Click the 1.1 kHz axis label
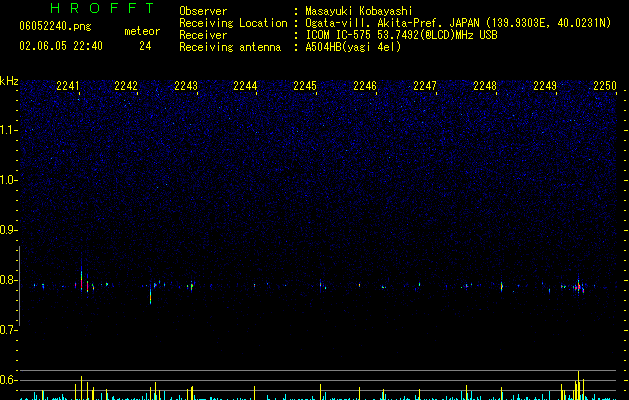 pyautogui.click(x=9, y=130)
